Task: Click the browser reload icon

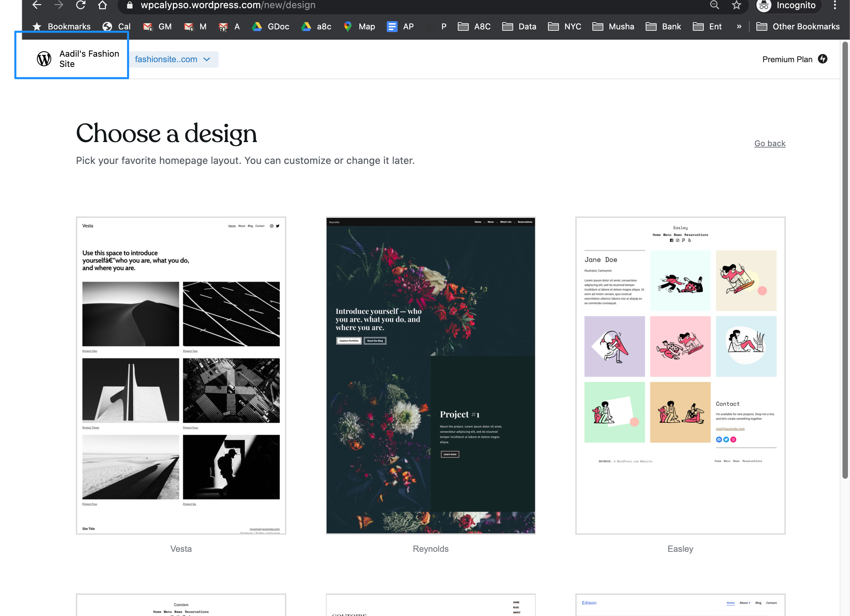Action: (x=81, y=5)
